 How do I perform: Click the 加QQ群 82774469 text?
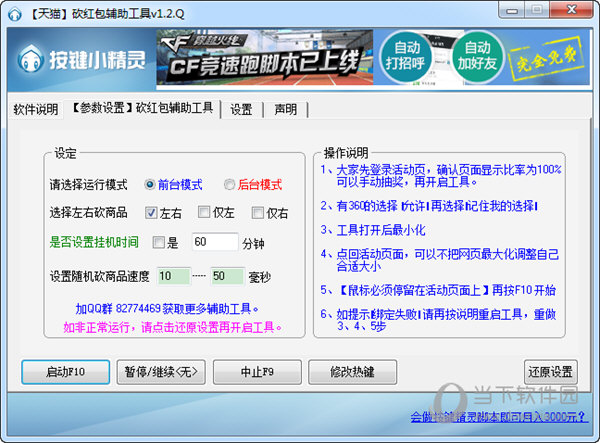167,308
